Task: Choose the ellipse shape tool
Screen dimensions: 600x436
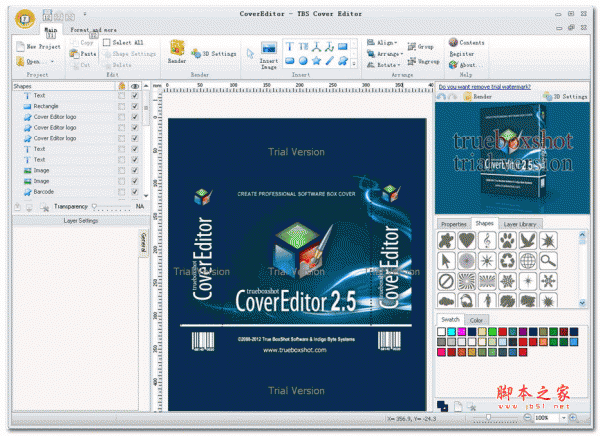Action: tap(303, 60)
